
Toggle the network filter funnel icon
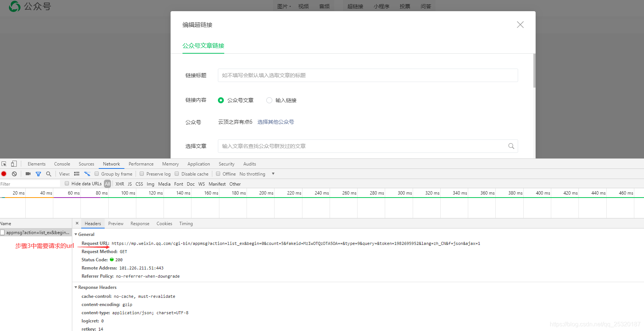click(38, 174)
